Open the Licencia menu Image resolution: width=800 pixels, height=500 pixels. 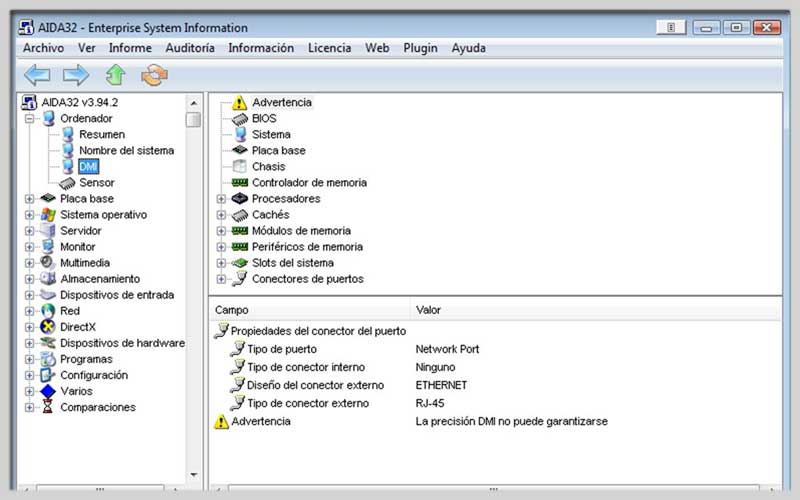tap(329, 48)
